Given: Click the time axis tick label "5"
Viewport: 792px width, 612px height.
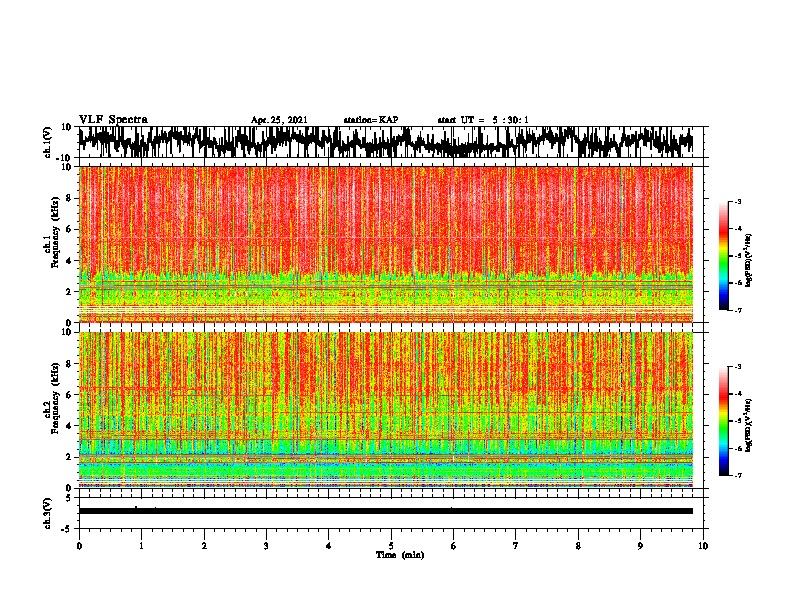Looking at the screenshot, I should pos(391,546).
